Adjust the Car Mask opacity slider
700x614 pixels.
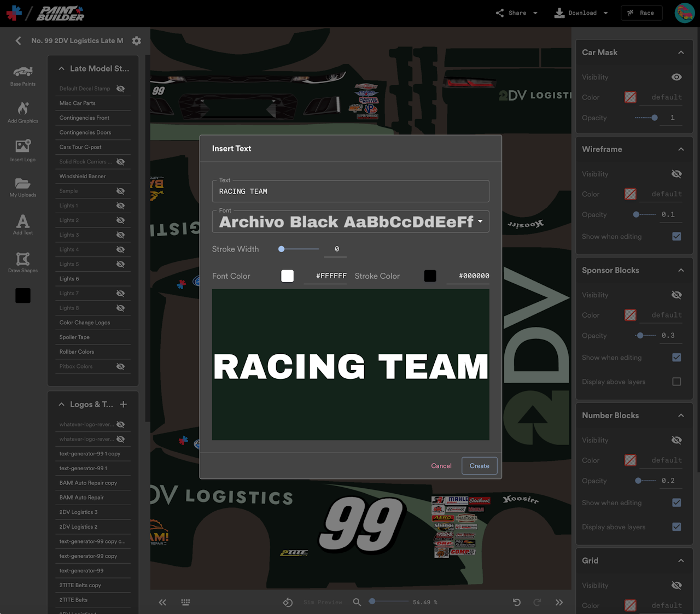click(646, 118)
